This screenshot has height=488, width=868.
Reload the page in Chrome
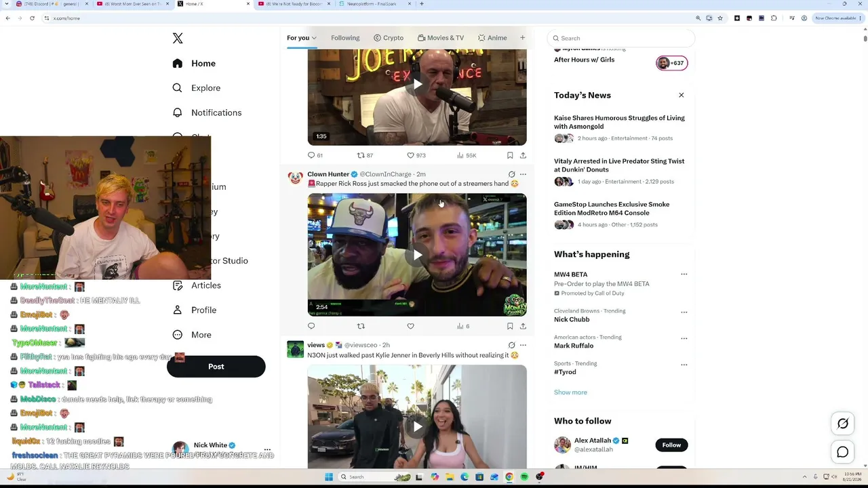pyautogui.click(x=32, y=18)
